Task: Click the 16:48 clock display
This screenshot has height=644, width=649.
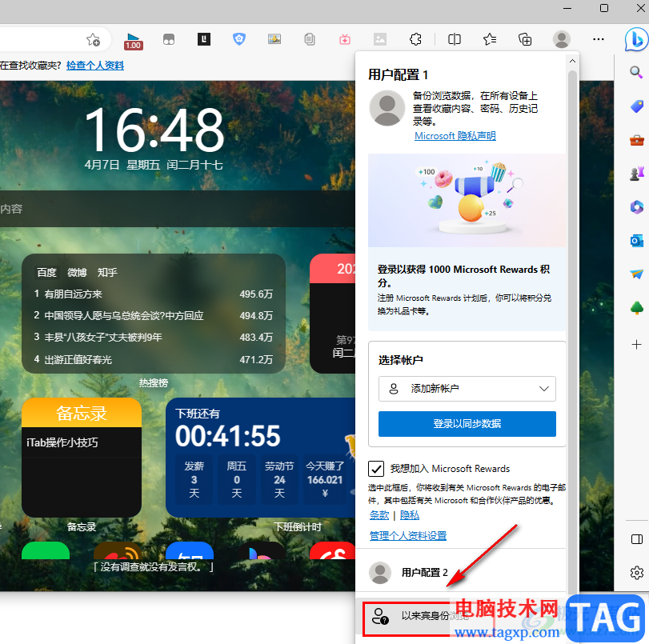Action: click(154, 130)
